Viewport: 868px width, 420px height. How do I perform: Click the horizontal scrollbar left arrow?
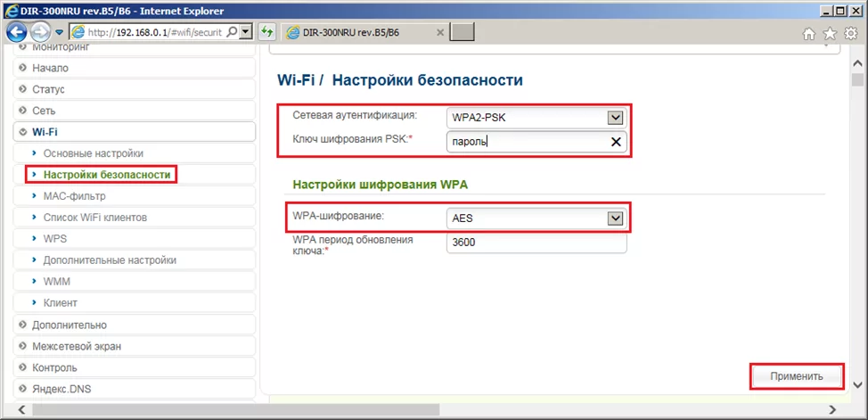23,409
